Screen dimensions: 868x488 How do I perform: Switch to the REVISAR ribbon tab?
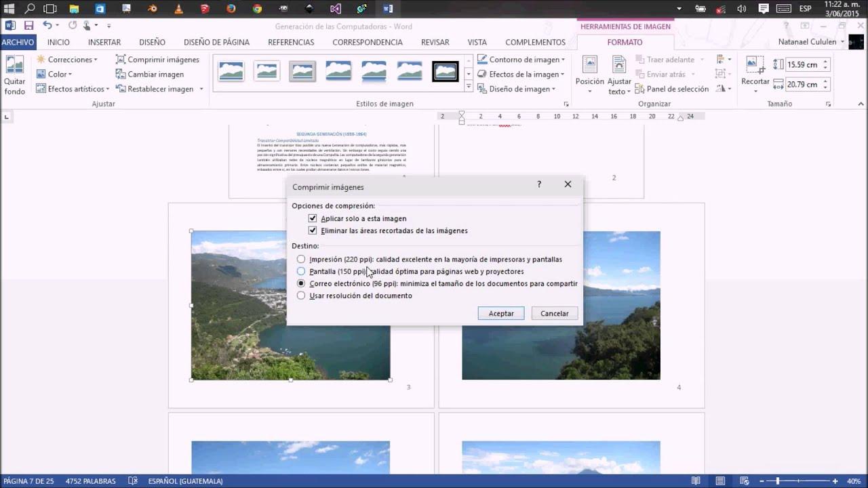(435, 42)
